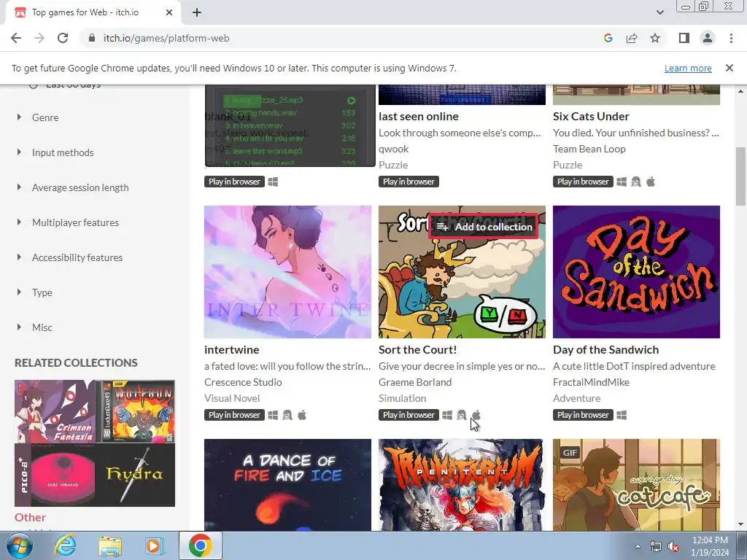Screen dimensions: 747x560
Task: Click the Linux icon under intertwine
Action: (x=287, y=415)
